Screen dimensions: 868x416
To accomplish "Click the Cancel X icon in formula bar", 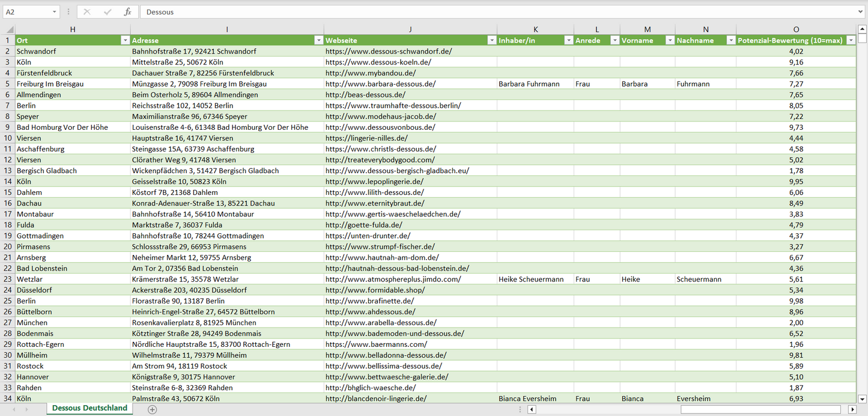I will click(x=87, y=12).
